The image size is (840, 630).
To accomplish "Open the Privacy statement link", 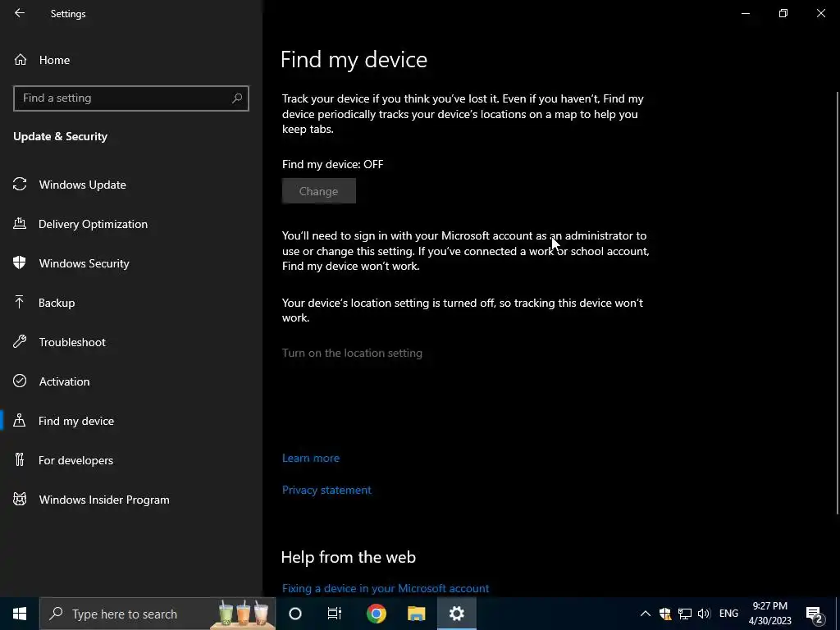I will [326, 490].
